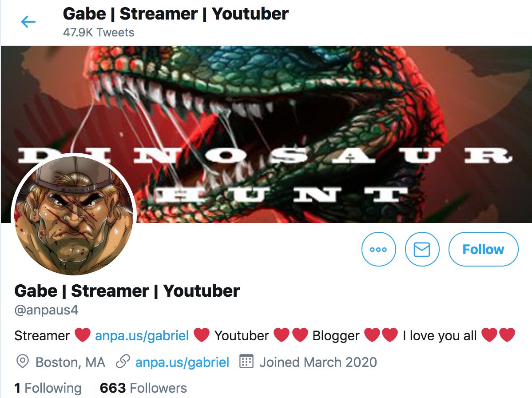Click the header title next to back arrow
Viewport: 532px width, 398px height.
tap(176, 14)
